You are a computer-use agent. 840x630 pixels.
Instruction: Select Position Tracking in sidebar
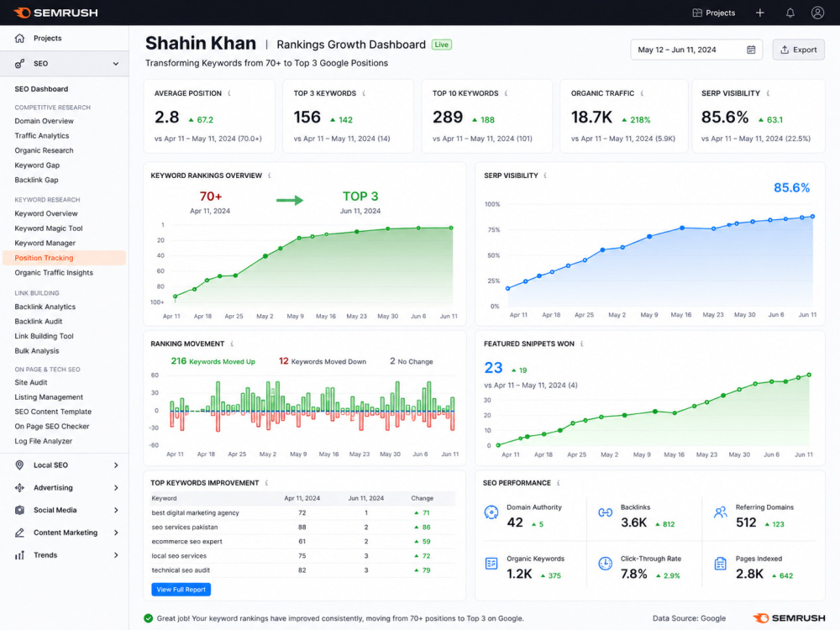[x=65, y=258]
